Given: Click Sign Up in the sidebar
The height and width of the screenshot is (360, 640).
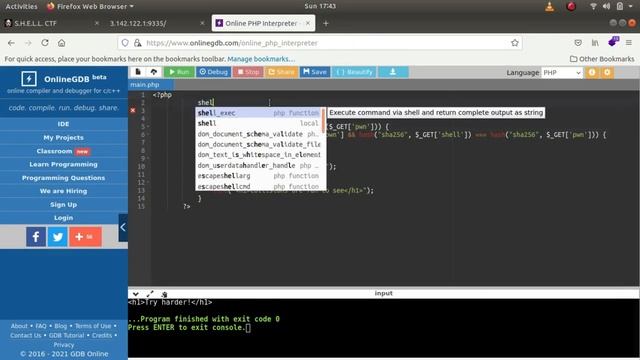Looking at the screenshot, I should pyautogui.click(x=64, y=204).
